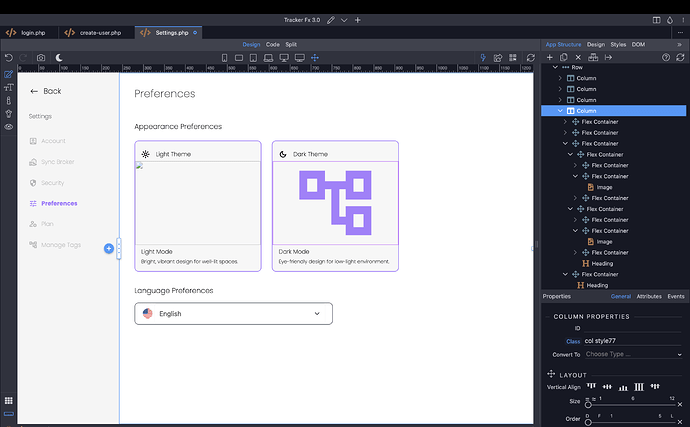The width and height of the screenshot is (690, 427).
Task: Click the layout blocks icon in toolbar
Action: tap(513, 58)
